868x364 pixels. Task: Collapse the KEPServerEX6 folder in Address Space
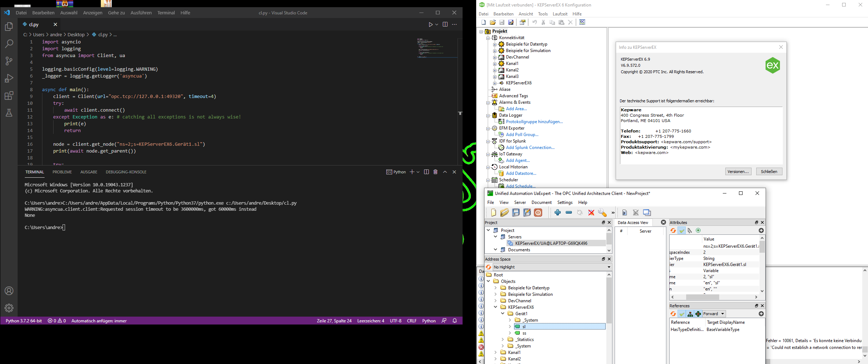tap(496, 307)
